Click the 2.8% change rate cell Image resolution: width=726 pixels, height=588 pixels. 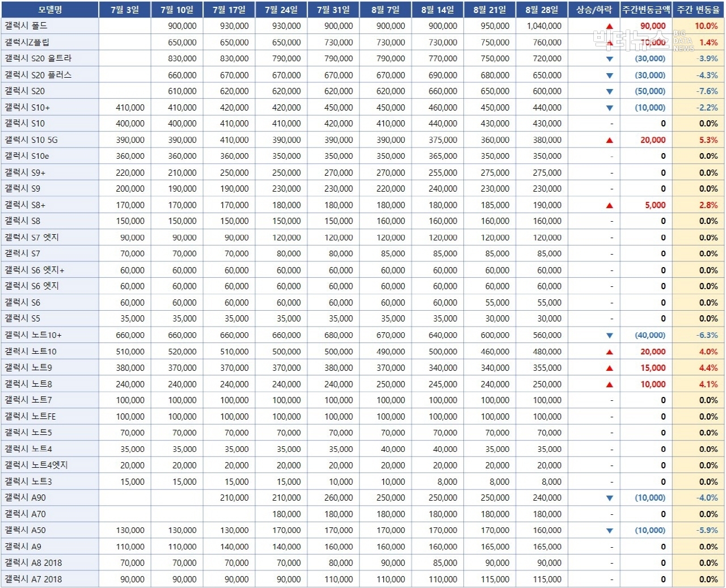[708, 205]
